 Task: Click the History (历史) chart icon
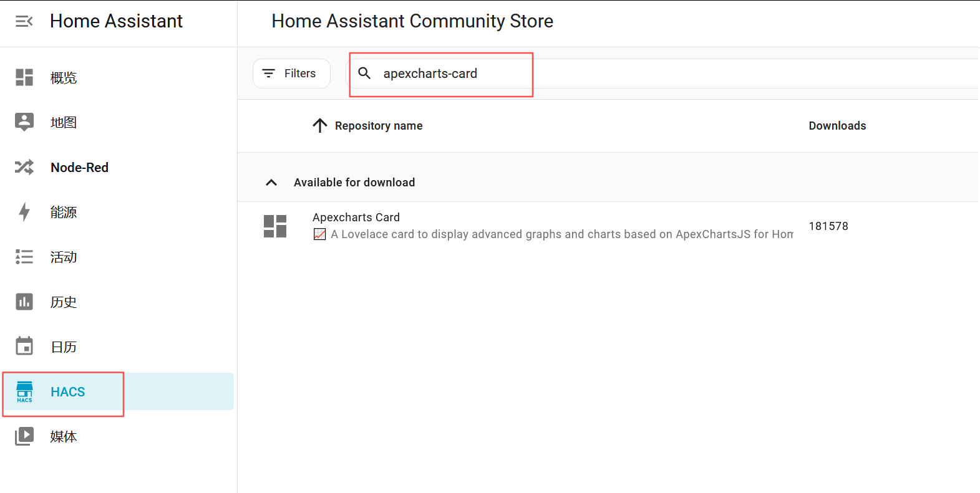tap(24, 302)
